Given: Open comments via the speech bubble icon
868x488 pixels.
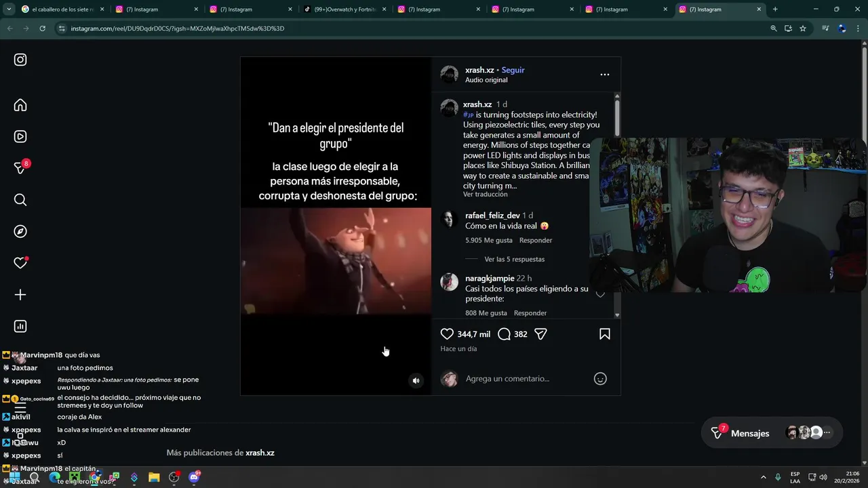Looking at the screenshot, I should pos(504,334).
